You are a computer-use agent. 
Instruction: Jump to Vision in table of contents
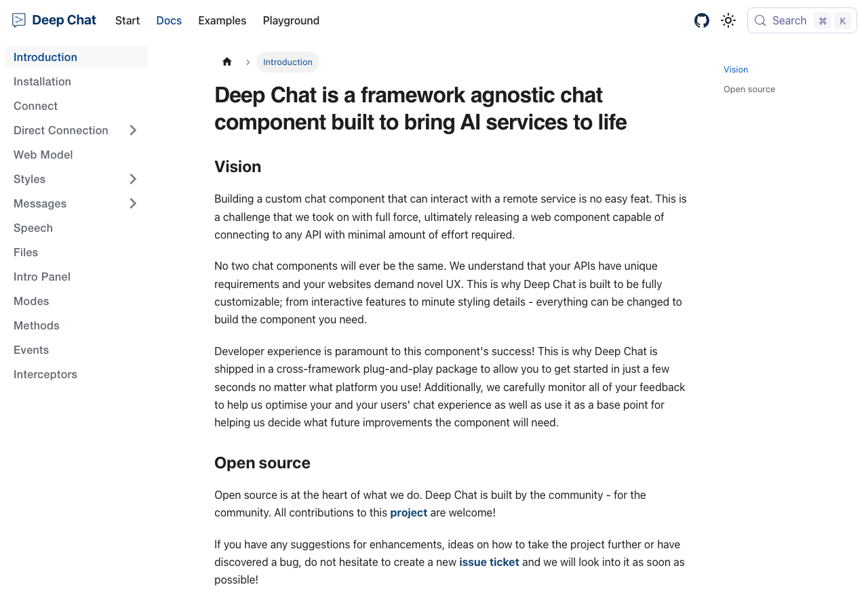(x=736, y=69)
